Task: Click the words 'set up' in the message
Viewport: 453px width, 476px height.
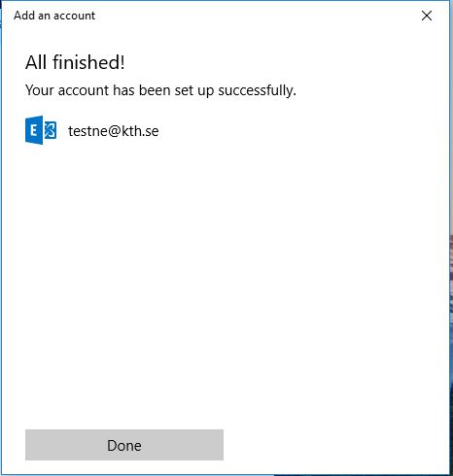Action: pos(194,91)
